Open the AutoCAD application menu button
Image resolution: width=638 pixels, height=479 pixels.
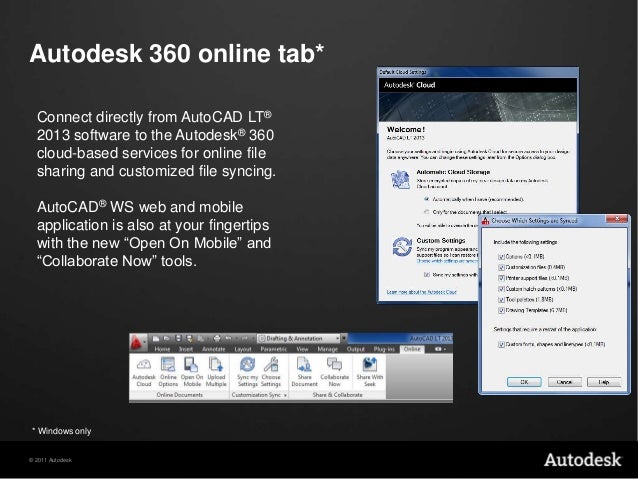[138, 343]
